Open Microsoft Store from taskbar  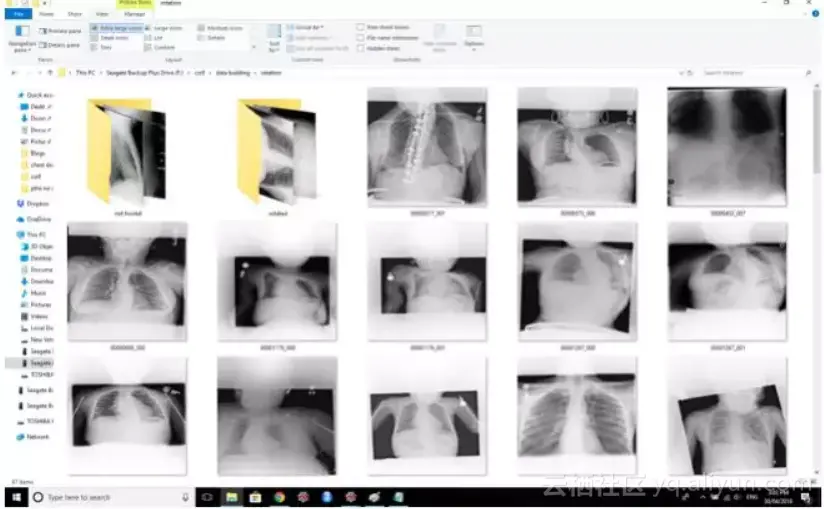pyautogui.click(x=255, y=497)
